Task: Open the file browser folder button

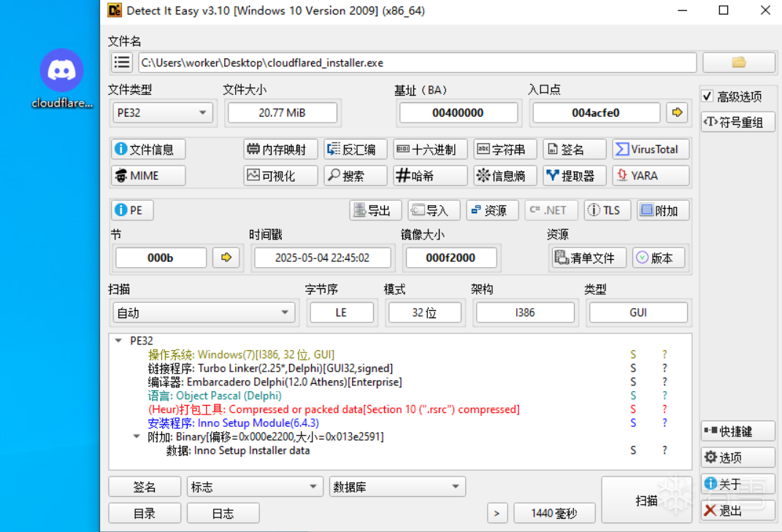Action: [739, 62]
